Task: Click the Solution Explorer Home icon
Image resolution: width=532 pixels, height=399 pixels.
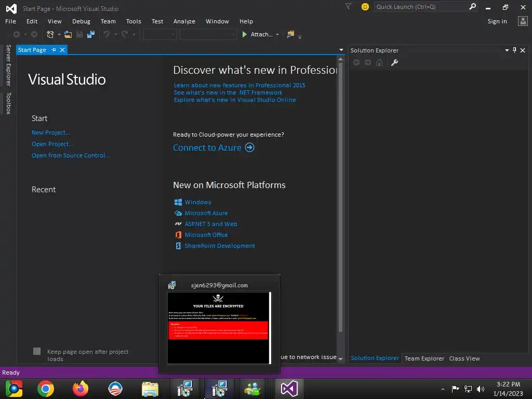Action: pos(379,62)
